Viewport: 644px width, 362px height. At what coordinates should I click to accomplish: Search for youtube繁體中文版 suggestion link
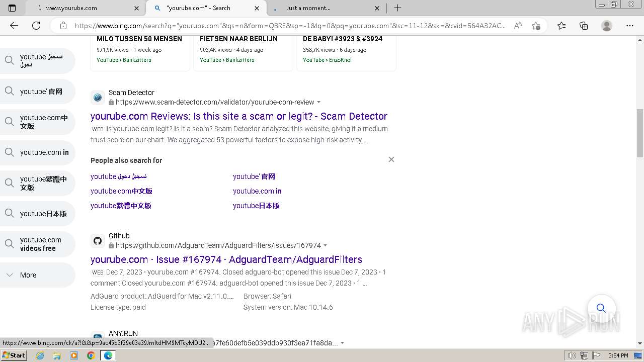click(x=121, y=206)
